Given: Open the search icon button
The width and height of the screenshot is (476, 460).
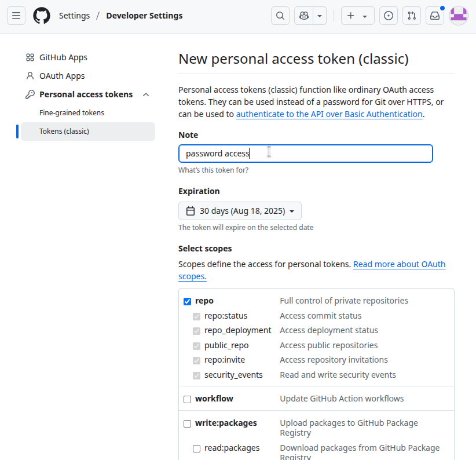Looking at the screenshot, I should tap(280, 16).
